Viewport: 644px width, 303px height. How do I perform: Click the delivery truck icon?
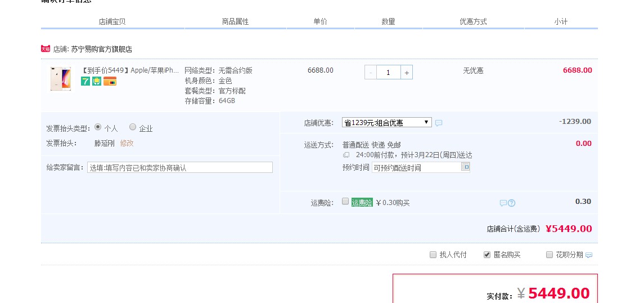pyautogui.click(x=346, y=155)
